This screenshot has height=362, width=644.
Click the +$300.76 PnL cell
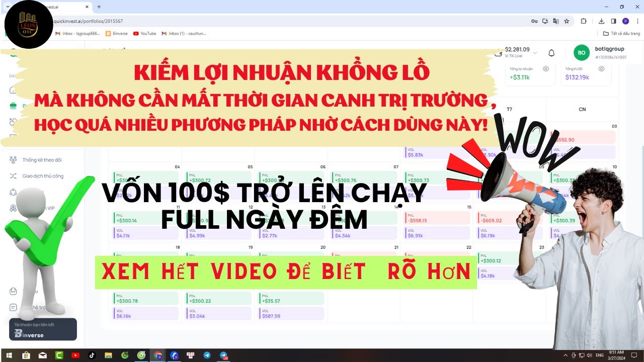click(364, 177)
